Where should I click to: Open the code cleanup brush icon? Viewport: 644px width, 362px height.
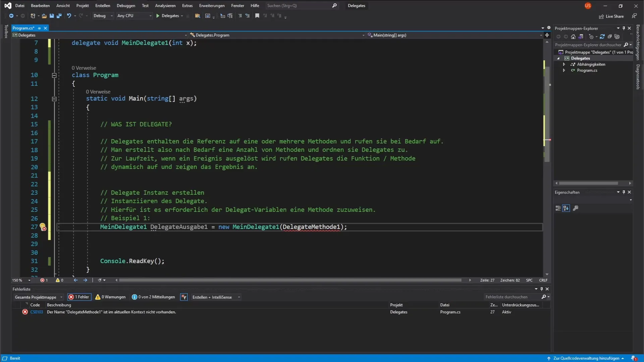pyautogui.click(x=100, y=280)
